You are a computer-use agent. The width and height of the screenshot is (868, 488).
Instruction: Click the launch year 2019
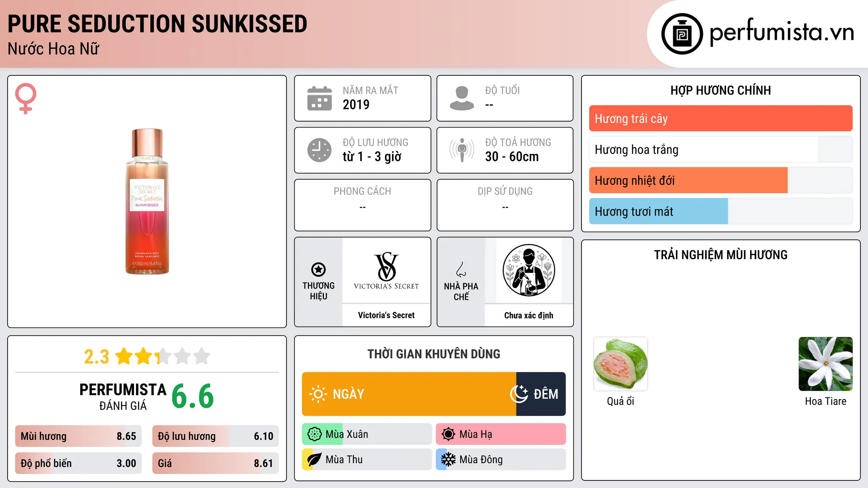click(x=356, y=105)
